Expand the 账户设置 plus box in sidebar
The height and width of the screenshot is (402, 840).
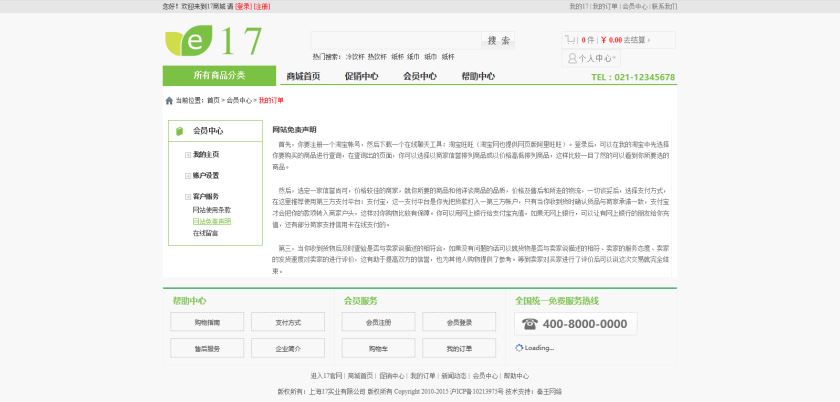188,176
